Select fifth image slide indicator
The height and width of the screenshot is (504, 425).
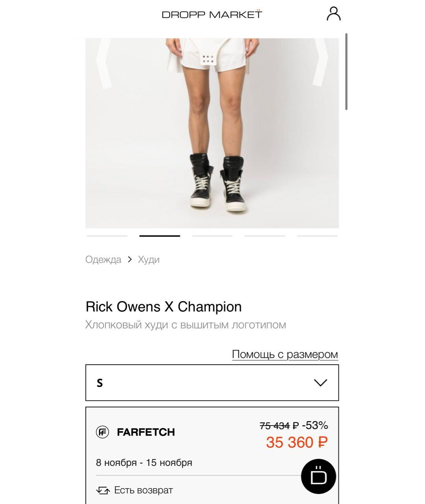click(317, 236)
